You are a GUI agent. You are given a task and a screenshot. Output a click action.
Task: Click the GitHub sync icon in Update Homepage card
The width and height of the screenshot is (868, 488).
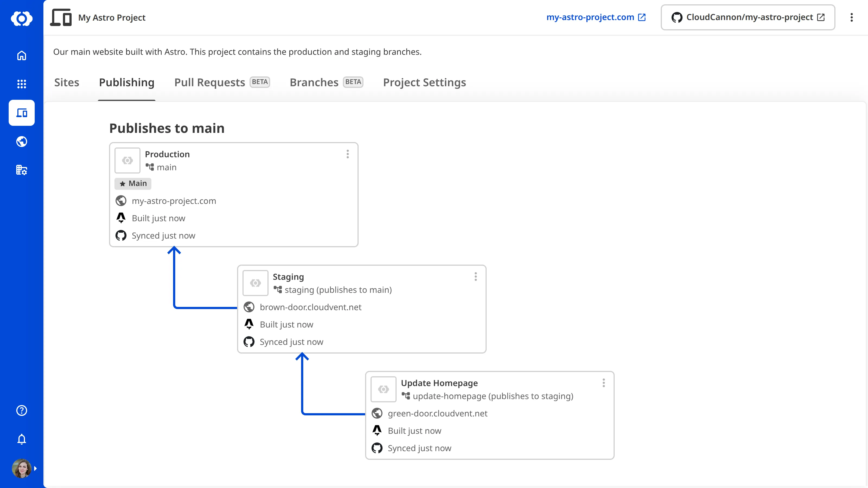click(377, 448)
